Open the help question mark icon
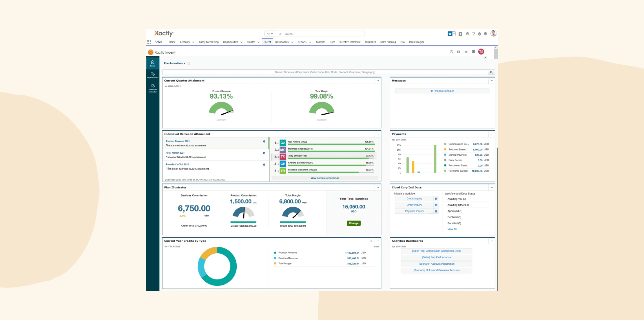This screenshot has width=644, height=320. pos(473,34)
